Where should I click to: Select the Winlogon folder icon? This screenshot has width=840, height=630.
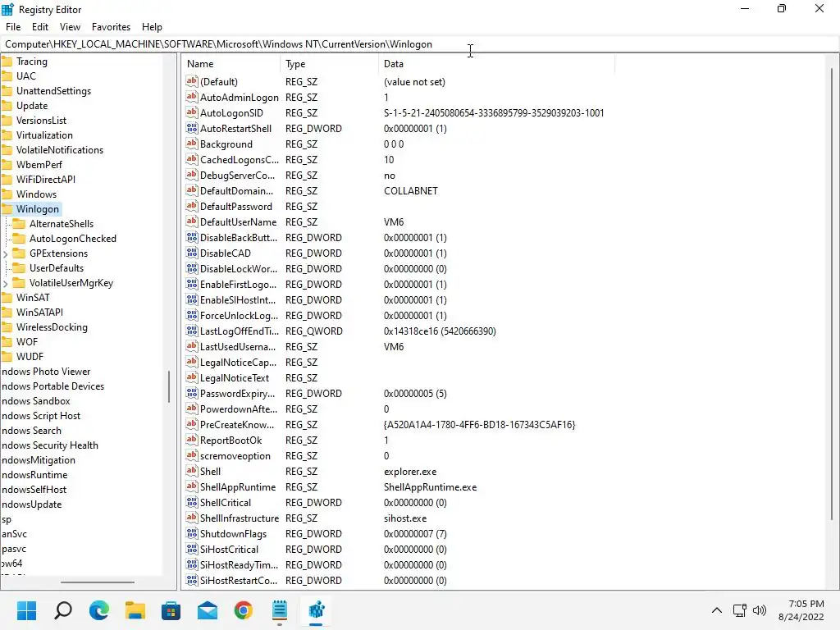pyautogui.click(x=7, y=209)
